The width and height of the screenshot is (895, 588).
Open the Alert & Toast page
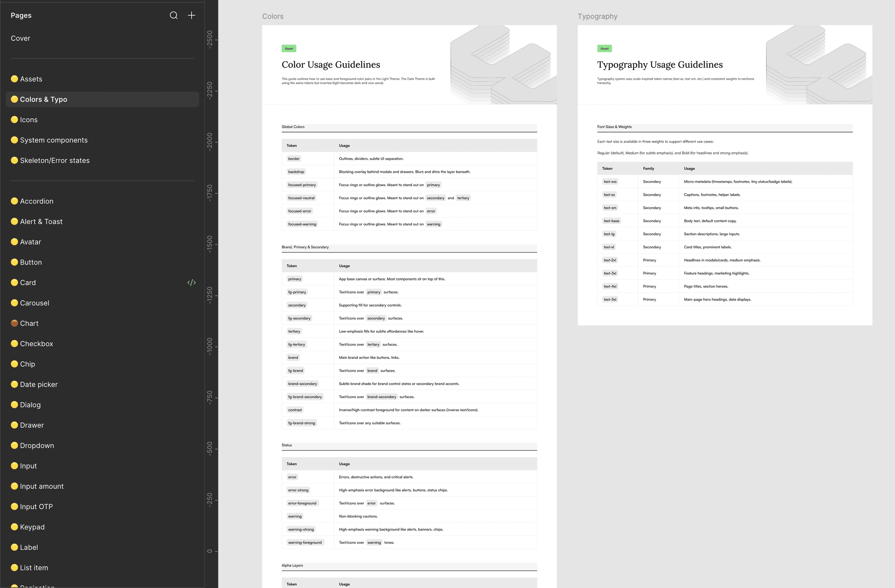coord(102,221)
